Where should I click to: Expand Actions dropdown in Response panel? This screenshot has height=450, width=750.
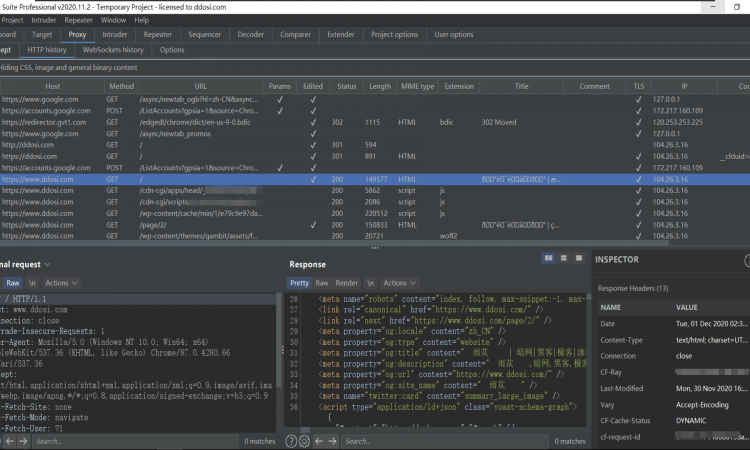[x=399, y=283]
